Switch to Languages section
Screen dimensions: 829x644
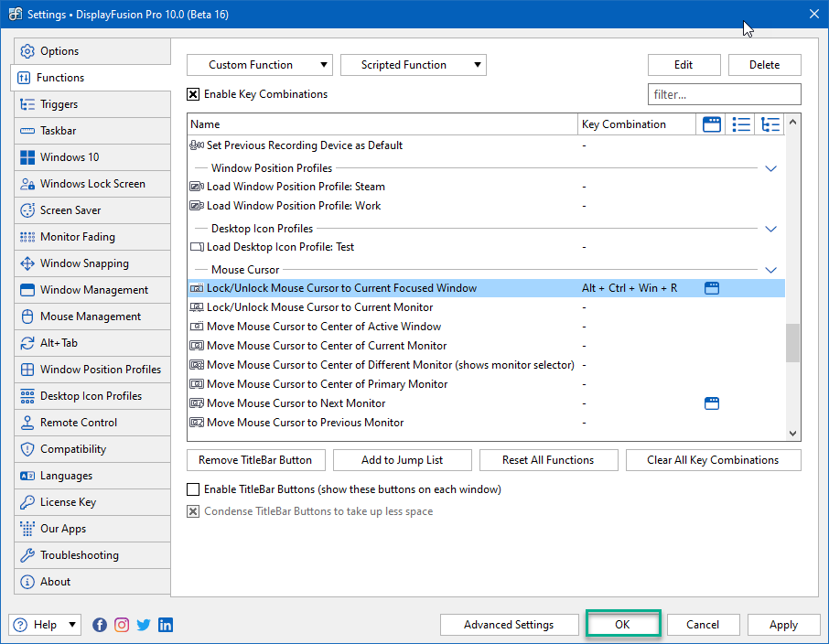pyautogui.click(x=92, y=476)
